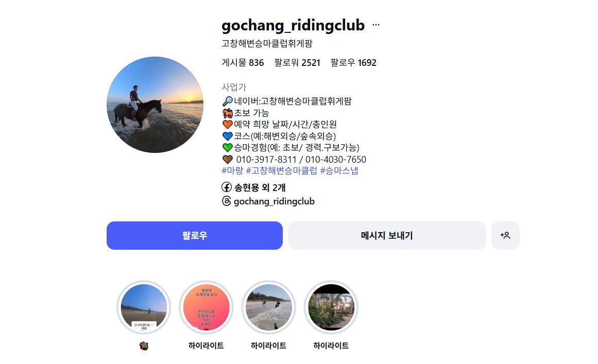Screen dimensions: 598x364
Task: Open the greenhouse garden highlight story
Action: [331, 307]
